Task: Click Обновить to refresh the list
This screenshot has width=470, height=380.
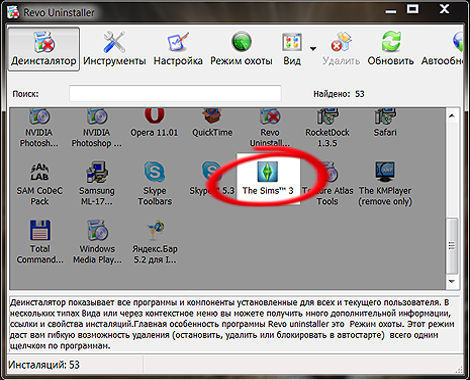Action: (391, 49)
